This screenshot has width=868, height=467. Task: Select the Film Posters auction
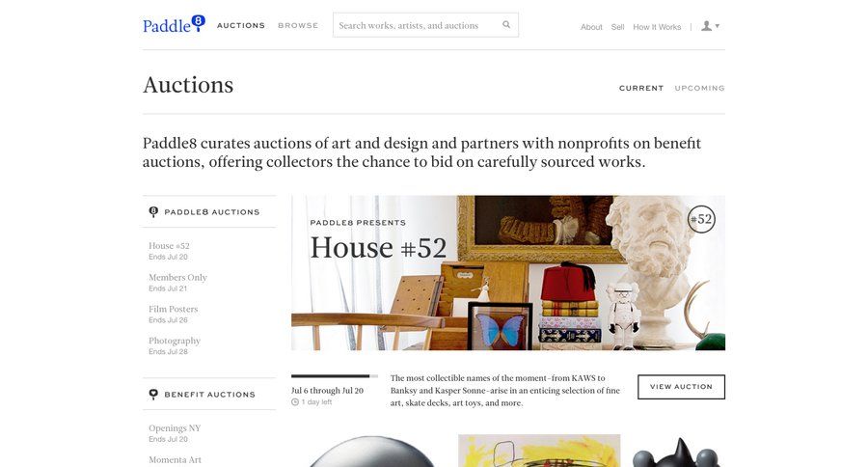tap(173, 309)
